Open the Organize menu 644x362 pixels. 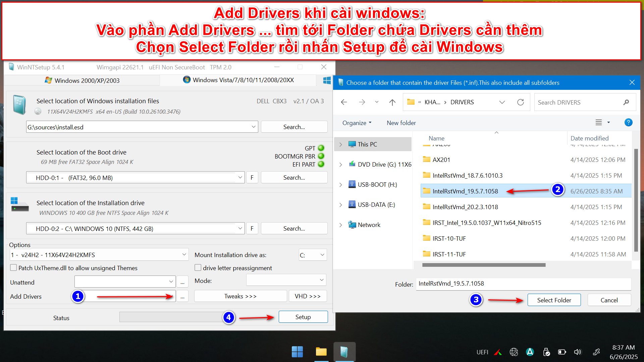357,123
